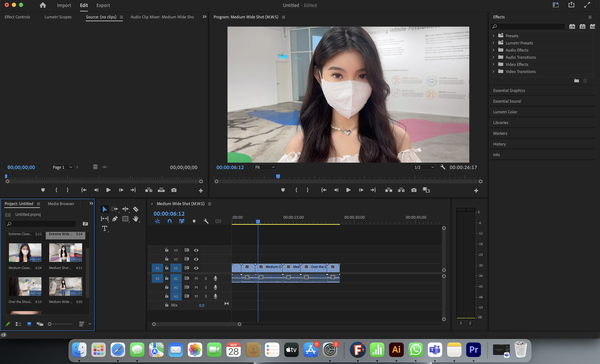600x364 pixels.
Task: Open the Media Browser tab
Action: point(61,204)
